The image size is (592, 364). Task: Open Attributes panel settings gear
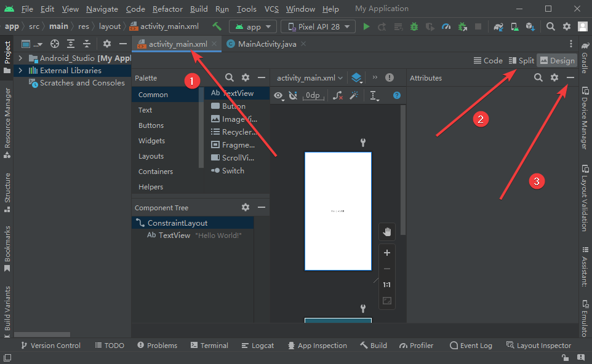(554, 77)
